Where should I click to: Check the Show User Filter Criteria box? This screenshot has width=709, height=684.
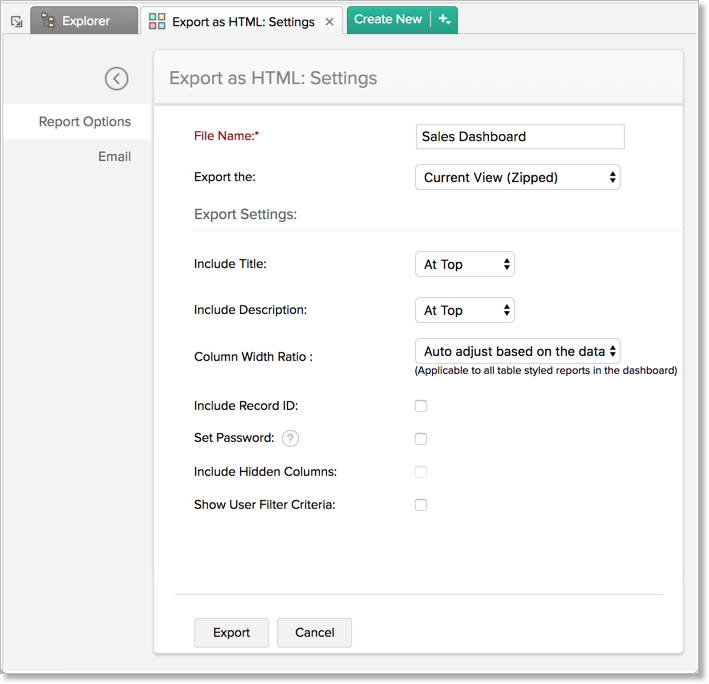click(421, 505)
